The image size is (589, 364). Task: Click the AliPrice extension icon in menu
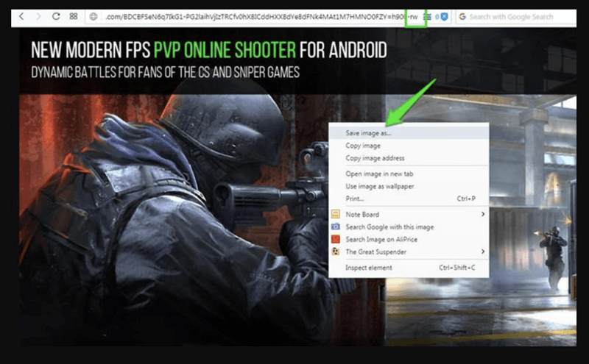(336, 239)
